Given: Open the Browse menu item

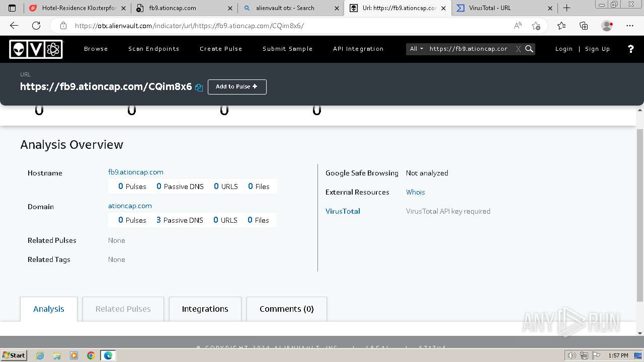Looking at the screenshot, I should click(96, 49).
